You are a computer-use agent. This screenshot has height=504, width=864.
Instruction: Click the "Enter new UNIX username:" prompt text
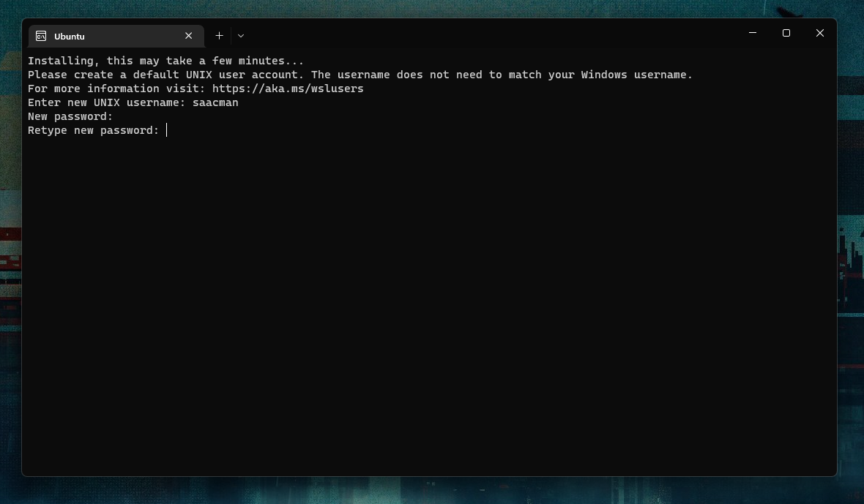pyautogui.click(x=107, y=102)
